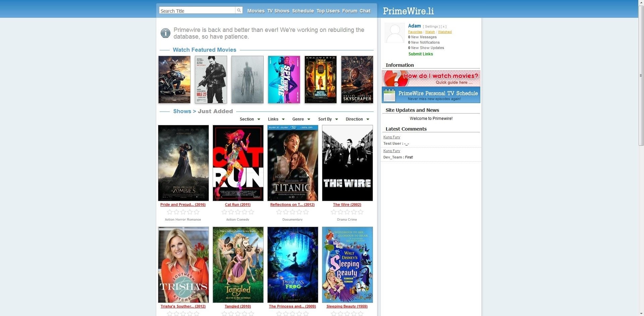Click the search magnifier icon

tap(239, 10)
